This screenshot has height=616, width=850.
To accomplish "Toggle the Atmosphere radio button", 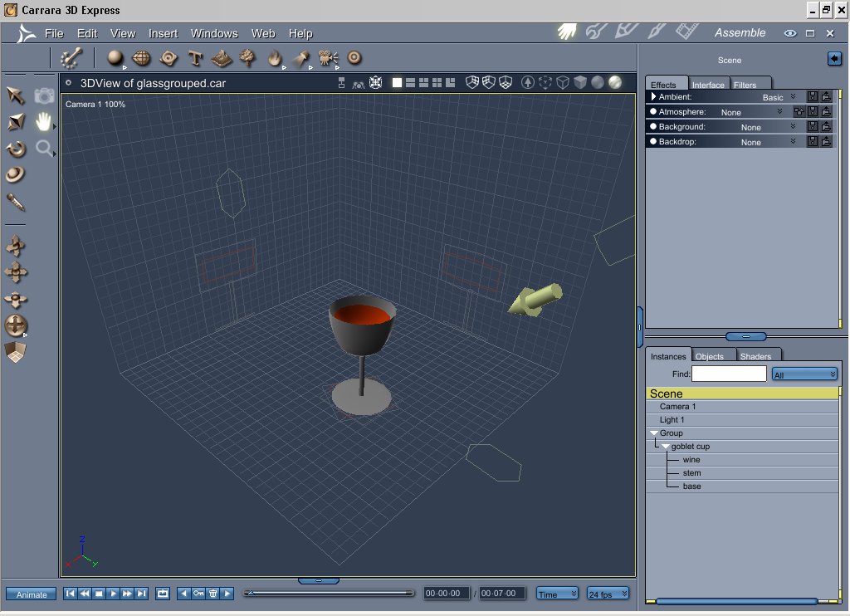I will [x=653, y=112].
